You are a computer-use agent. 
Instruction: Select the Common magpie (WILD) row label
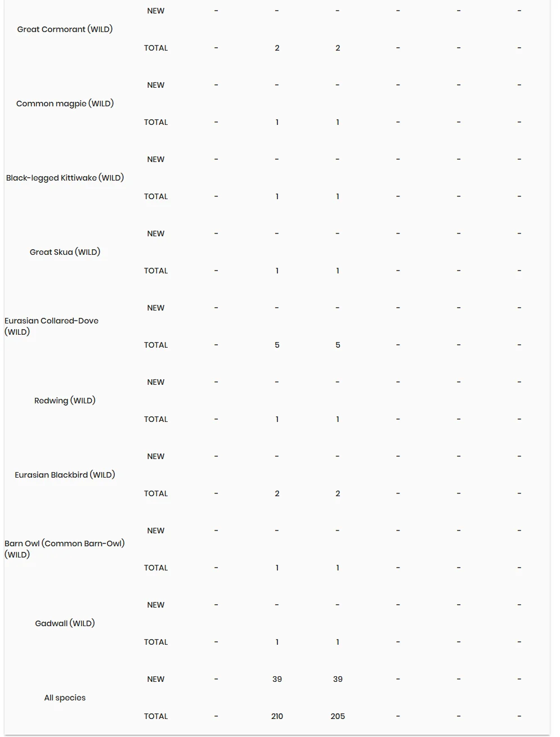pyautogui.click(x=65, y=104)
